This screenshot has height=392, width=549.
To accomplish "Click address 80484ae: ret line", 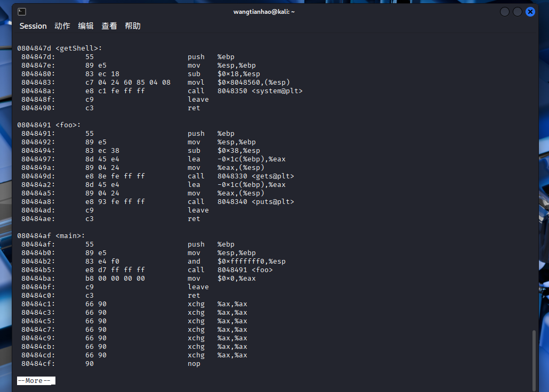I will pyautogui.click(x=38, y=219).
